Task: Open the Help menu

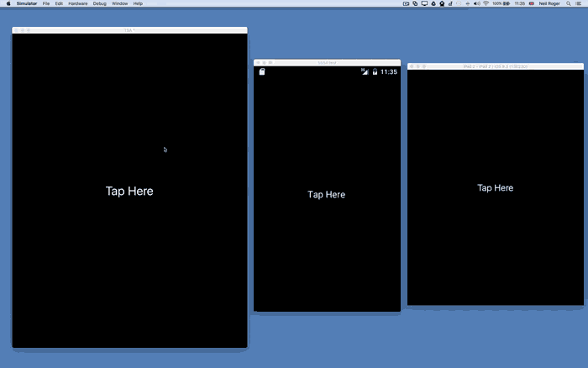Action: pyautogui.click(x=138, y=3)
